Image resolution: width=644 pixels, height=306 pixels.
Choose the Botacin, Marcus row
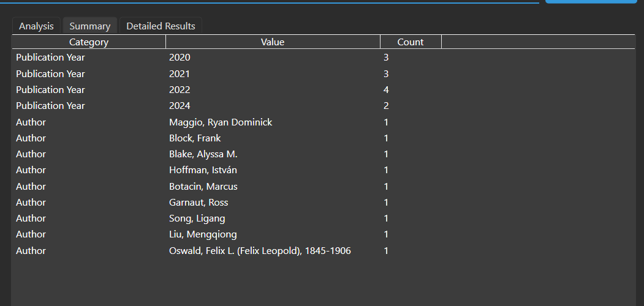[203, 187]
